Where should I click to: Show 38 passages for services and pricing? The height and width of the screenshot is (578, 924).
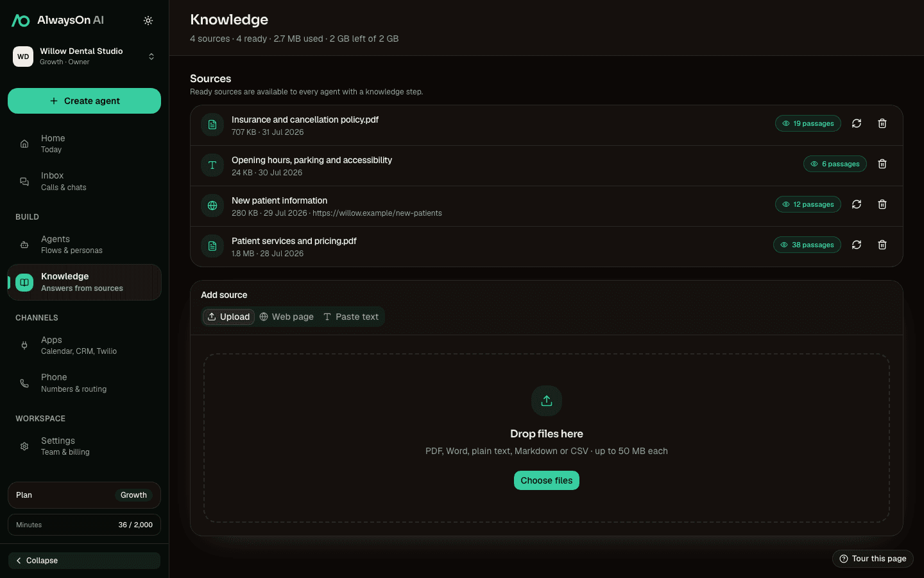point(807,245)
